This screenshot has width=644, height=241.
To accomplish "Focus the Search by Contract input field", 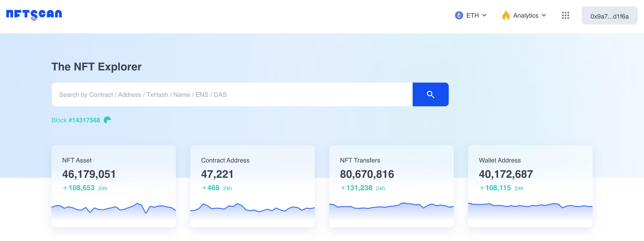I will pos(232,95).
